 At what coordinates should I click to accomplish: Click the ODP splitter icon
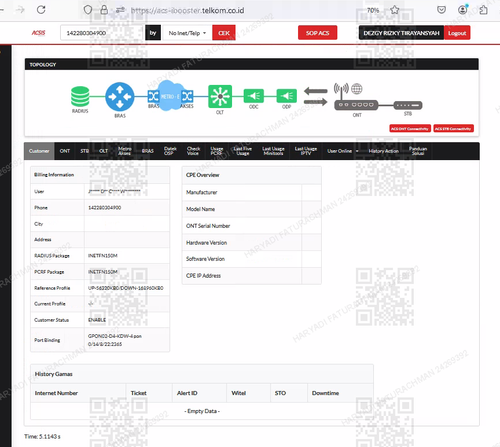click(287, 96)
